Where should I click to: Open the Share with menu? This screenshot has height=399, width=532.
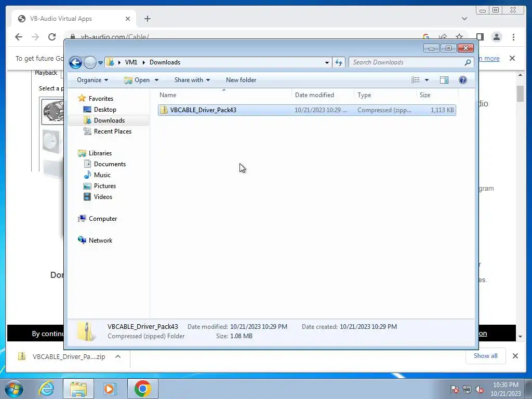pos(192,80)
